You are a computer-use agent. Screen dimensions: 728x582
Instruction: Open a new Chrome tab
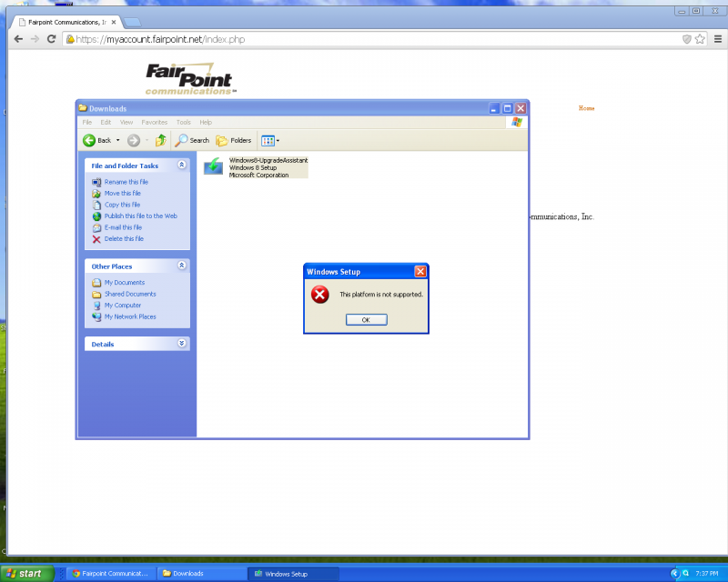(x=132, y=23)
